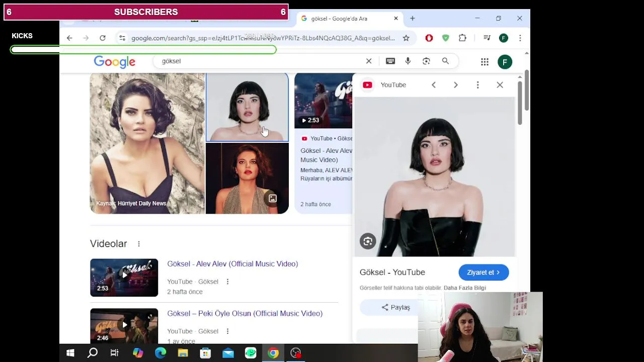Close the image preview panel

click(500, 85)
